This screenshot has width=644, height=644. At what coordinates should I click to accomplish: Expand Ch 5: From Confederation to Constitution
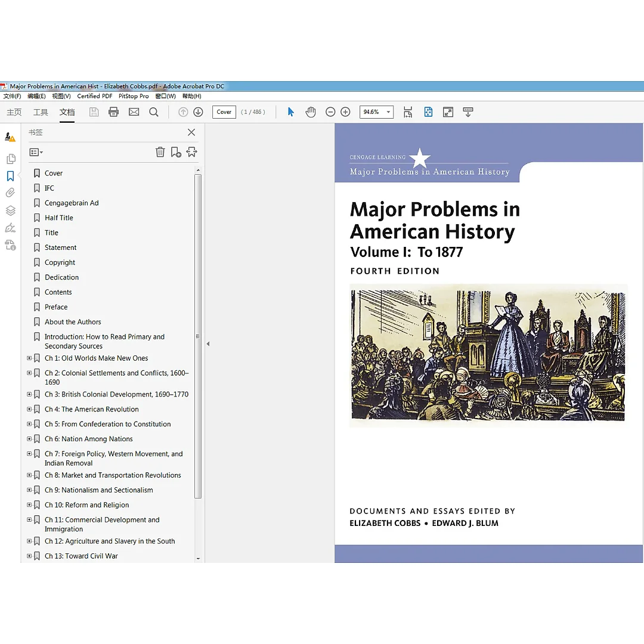click(29, 424)
